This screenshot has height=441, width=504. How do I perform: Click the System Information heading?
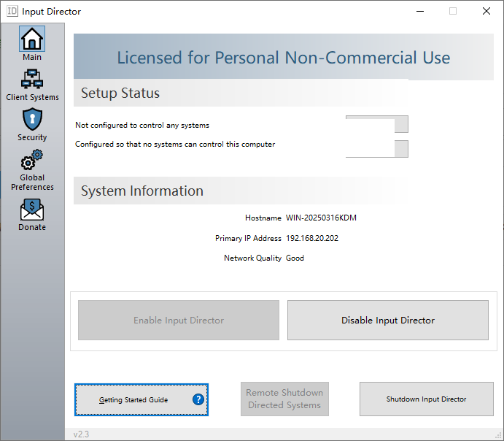click(x=142, y=191)
